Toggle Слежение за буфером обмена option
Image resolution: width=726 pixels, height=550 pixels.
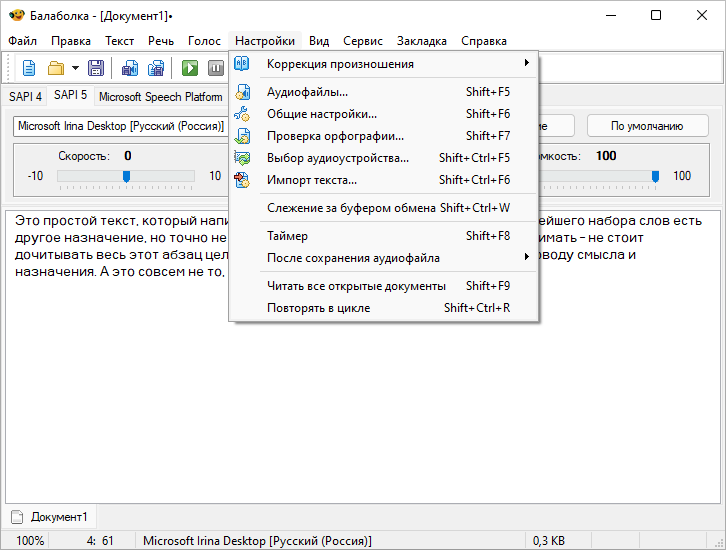pos(350,208)
